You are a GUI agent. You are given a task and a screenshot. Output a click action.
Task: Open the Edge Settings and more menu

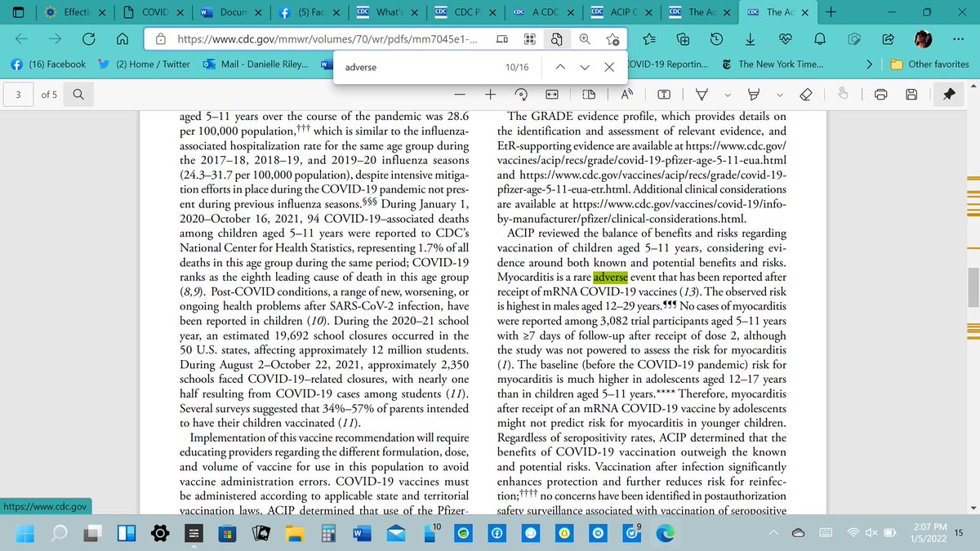[960, 38]
